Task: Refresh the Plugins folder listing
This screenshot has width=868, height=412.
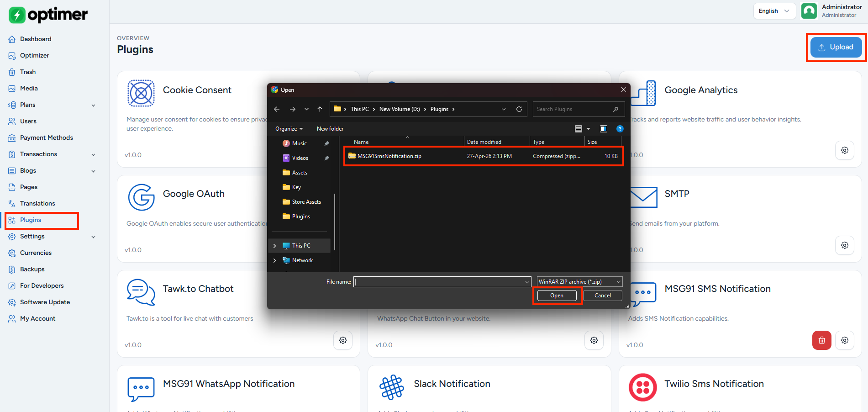Action: click(x=519, y=109)
